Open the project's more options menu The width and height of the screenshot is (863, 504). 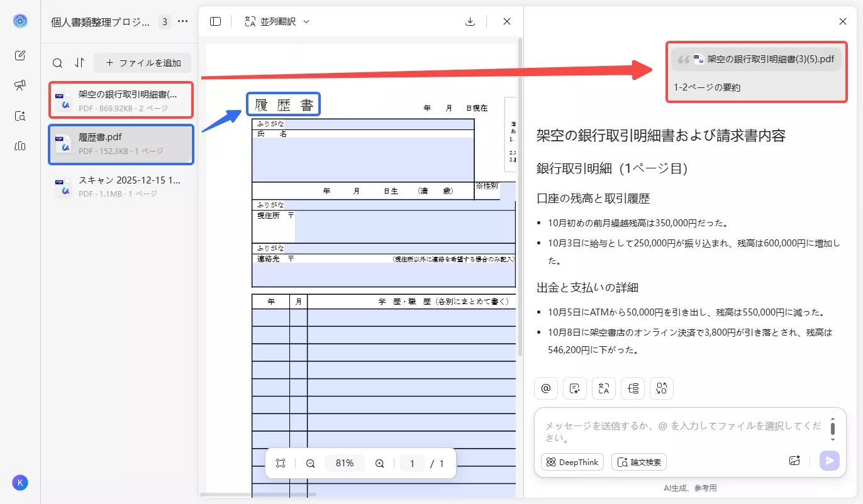tap(182, 21)
